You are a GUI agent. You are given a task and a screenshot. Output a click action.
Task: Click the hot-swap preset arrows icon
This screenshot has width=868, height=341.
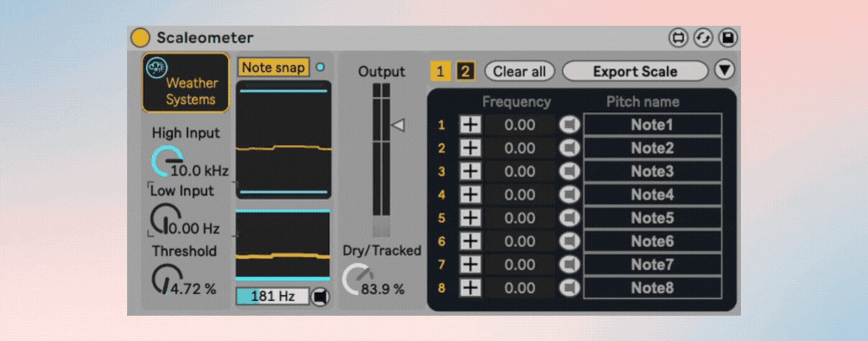[703, 38]
